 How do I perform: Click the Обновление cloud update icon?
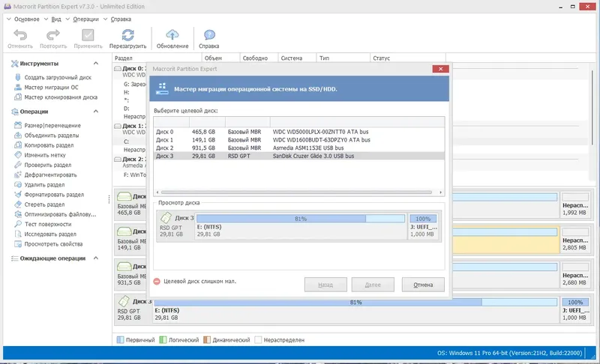pos(172,34)
